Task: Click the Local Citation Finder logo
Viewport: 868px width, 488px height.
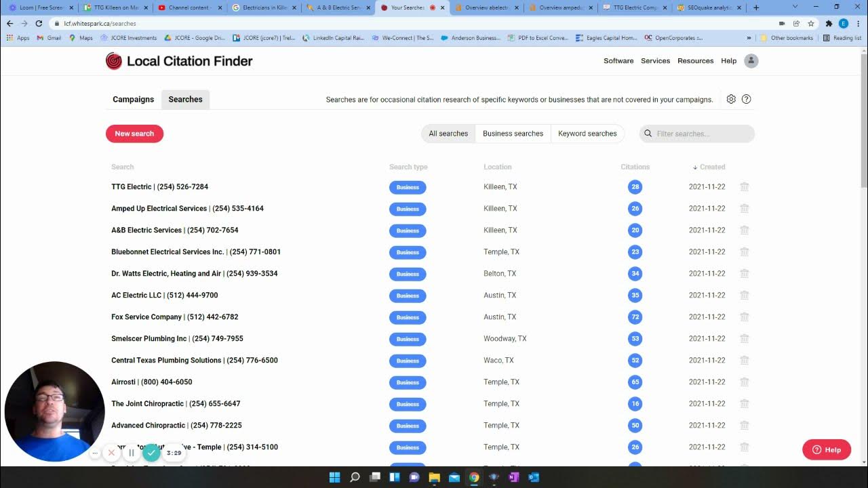Action: (179, 61)
